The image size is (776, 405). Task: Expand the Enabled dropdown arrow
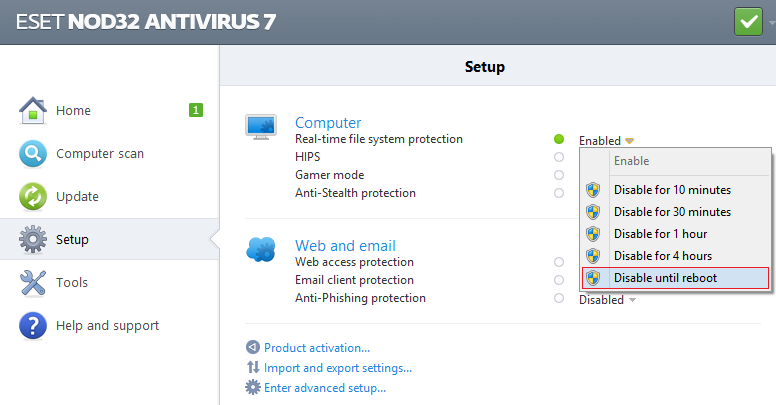click(631, 141)
